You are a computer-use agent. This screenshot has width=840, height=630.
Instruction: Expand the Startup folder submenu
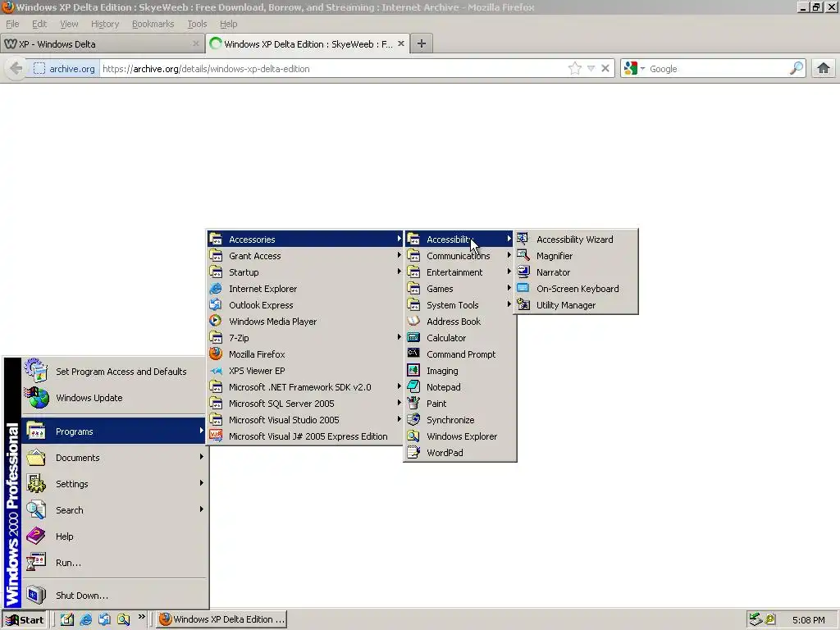305,272
